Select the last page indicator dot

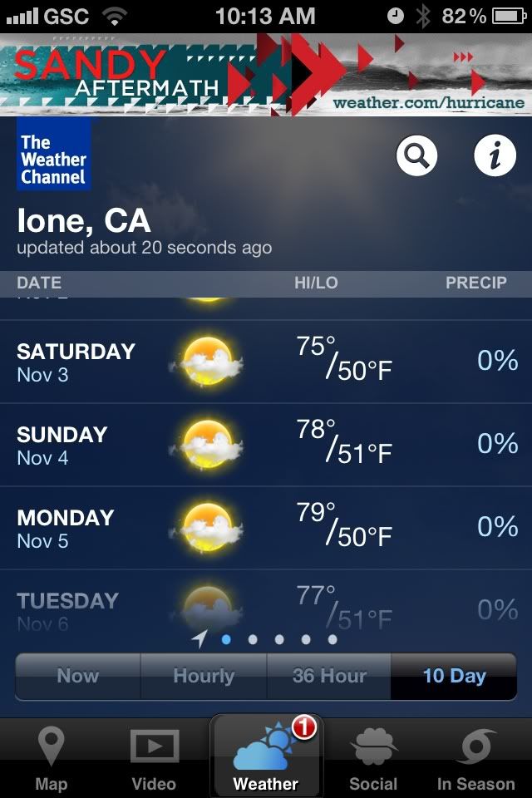click(332, 640)
